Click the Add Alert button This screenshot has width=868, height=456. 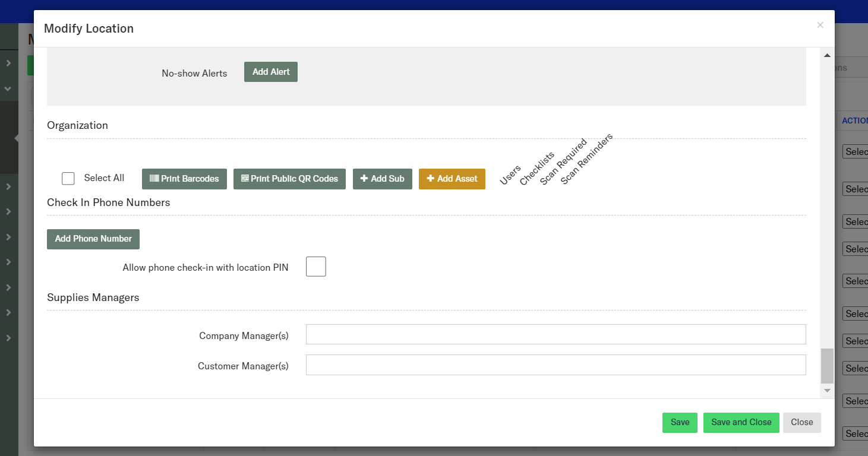pyautogui.click(x=271, y=72)
